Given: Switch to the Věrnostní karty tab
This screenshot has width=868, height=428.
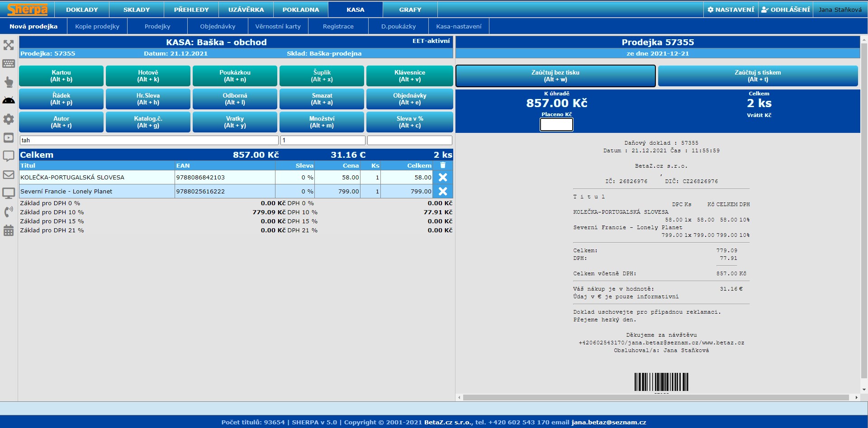Looking at the screenshot, I should 278,26.
